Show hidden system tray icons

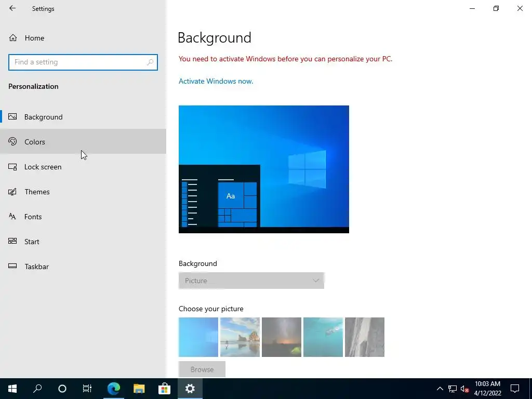click(x=440, y=389)
